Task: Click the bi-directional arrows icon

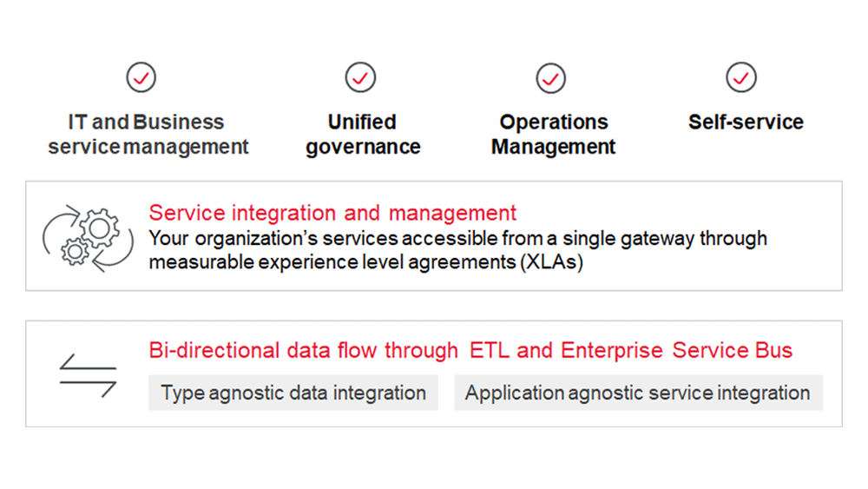Action: click(88, 375)
